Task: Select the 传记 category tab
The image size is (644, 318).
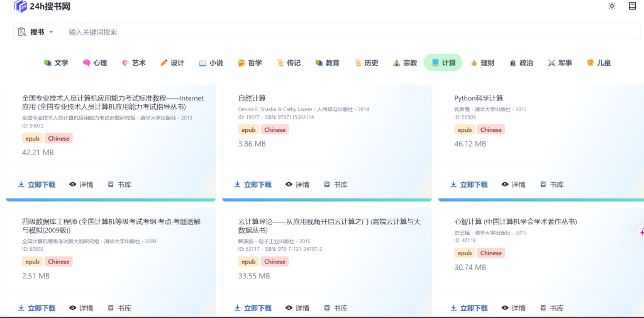Action: point(288,63)
